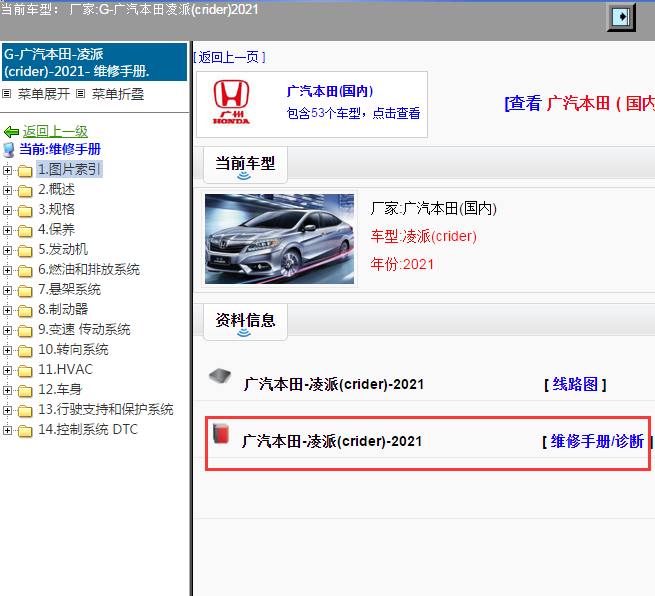The width and height of the screenshot is (655, 596).
Task: Click the green back arrow icon
Action: [11, 132]
